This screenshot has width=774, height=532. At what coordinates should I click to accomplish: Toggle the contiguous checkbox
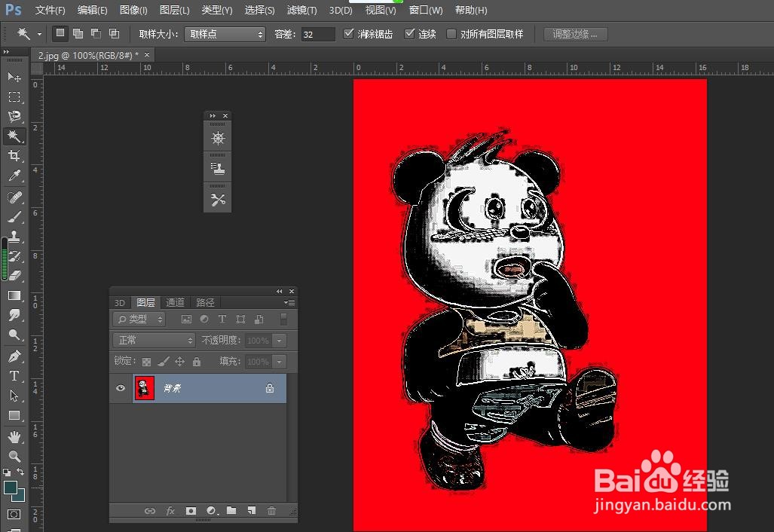[x=409, y=34]
